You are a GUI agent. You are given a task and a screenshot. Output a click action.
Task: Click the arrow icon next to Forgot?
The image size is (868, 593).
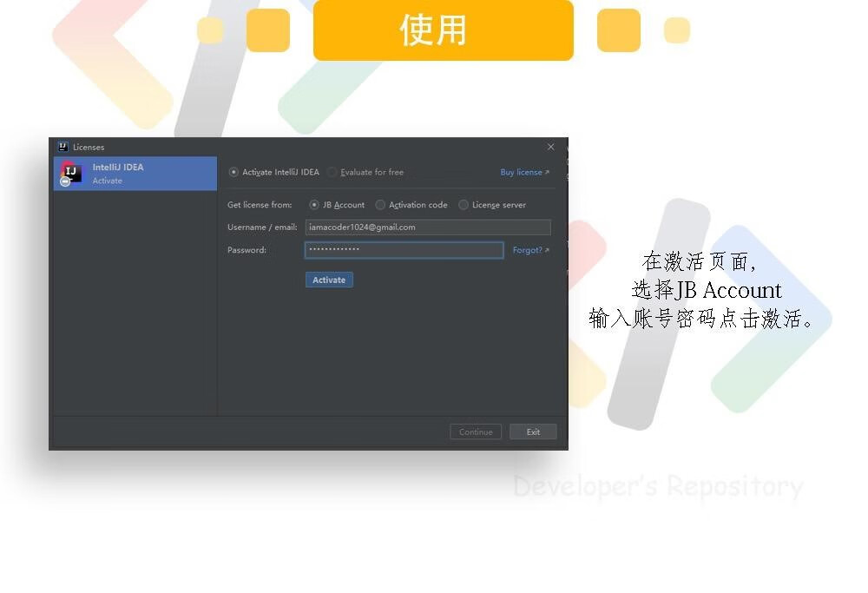547,251
